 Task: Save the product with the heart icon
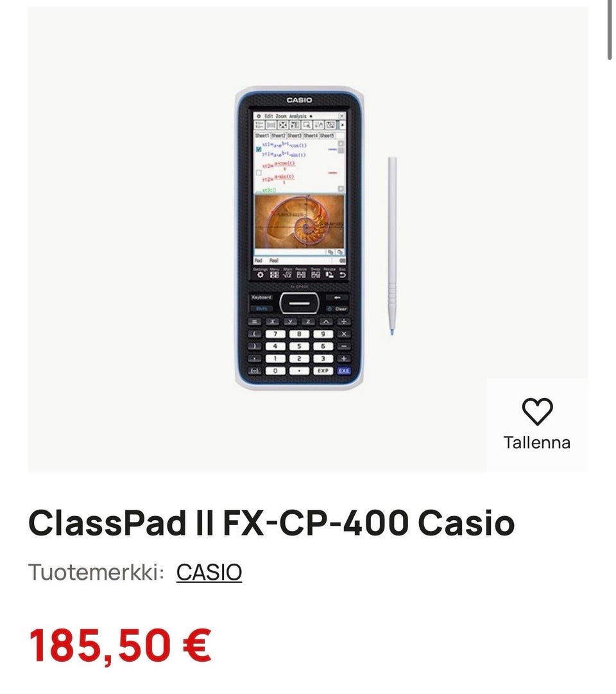(x=537, y=411)
